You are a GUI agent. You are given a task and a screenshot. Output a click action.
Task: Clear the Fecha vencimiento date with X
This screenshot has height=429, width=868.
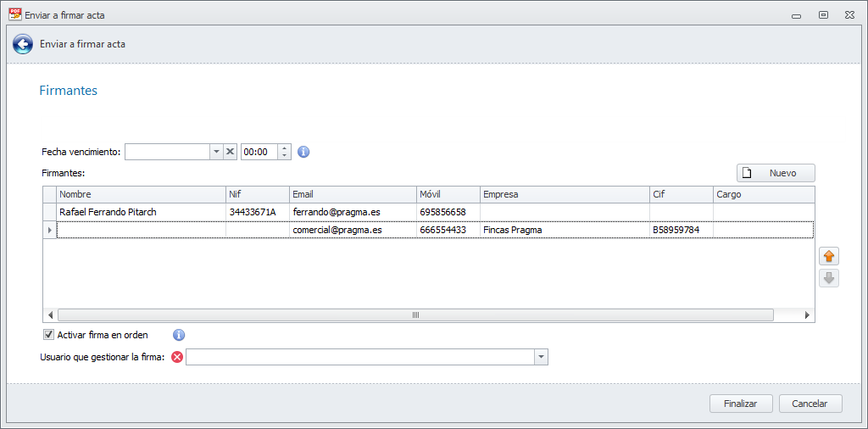231,152
